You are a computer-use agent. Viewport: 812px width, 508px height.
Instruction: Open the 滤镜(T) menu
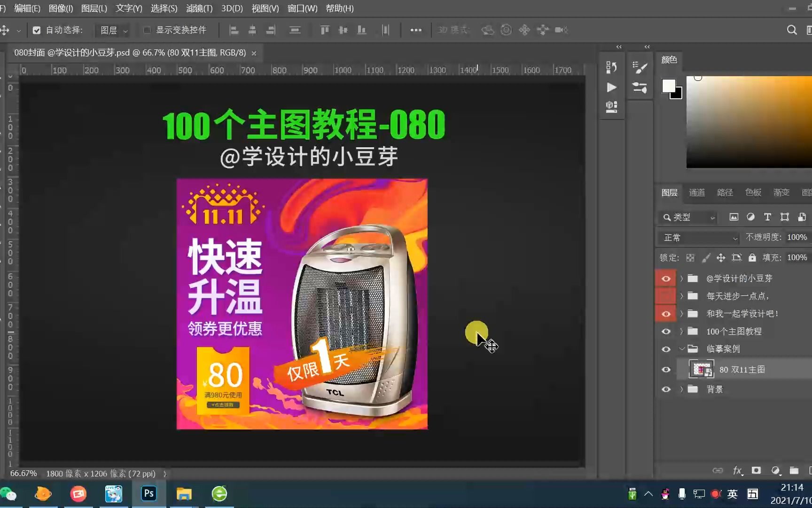click(x=199, y=8)
